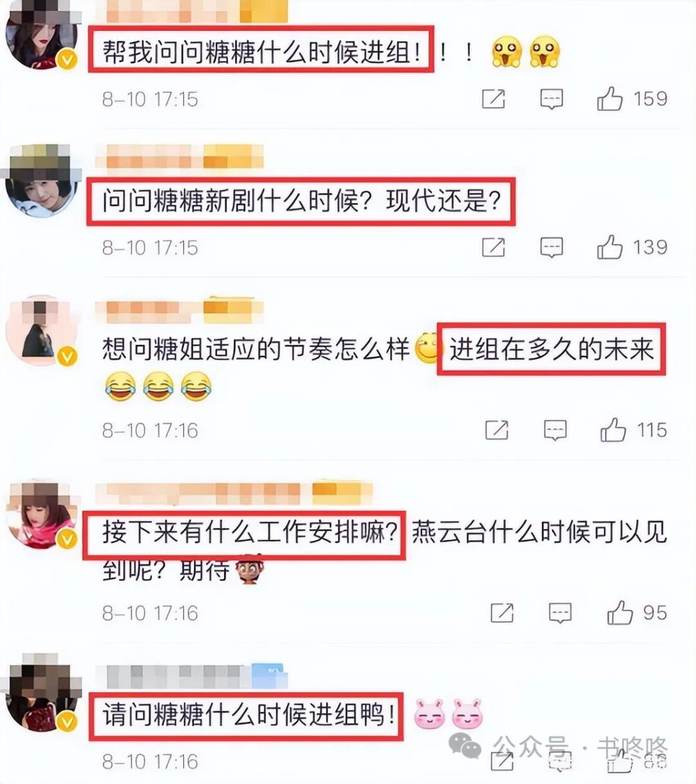
Task: Like the comment with 159 likes
Action: [x=609, y=99]
